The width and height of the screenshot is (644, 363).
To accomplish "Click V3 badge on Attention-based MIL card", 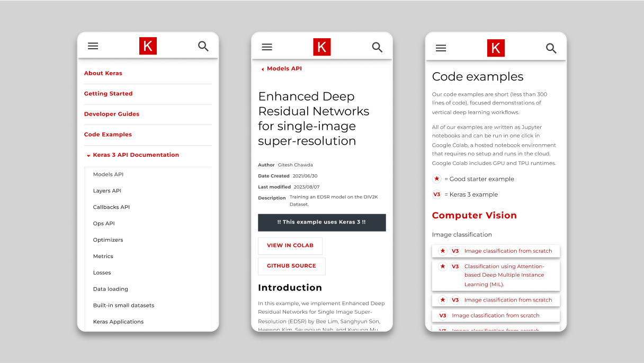I will [x=455, y=267].
